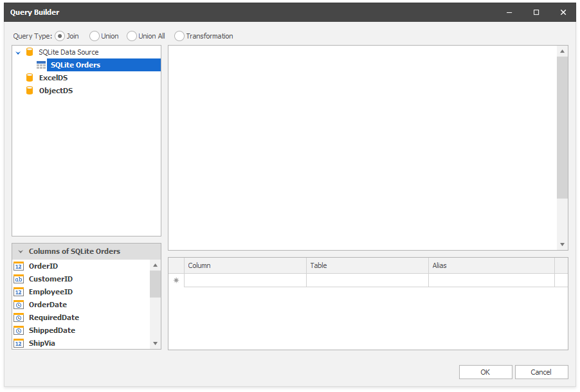580x392 pixels.
Task: Choose the Transformation query type
Action: click(x=179, y=36)
